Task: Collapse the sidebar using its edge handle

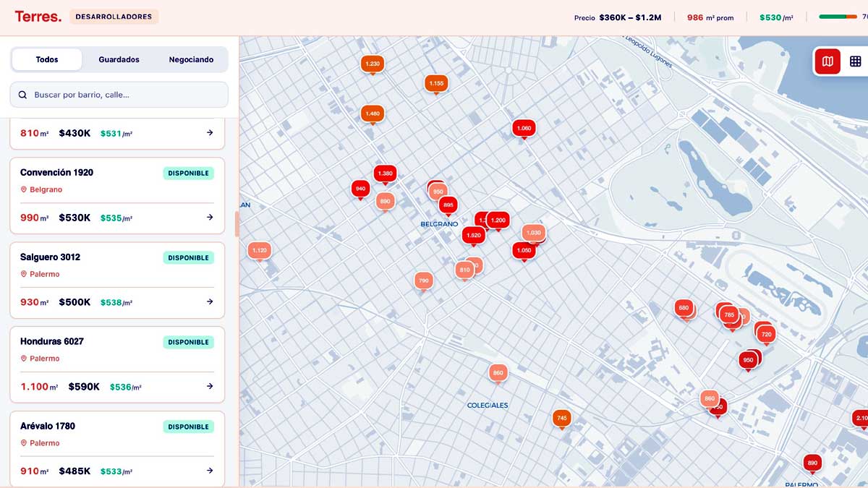Action: (x=237, y=224)
